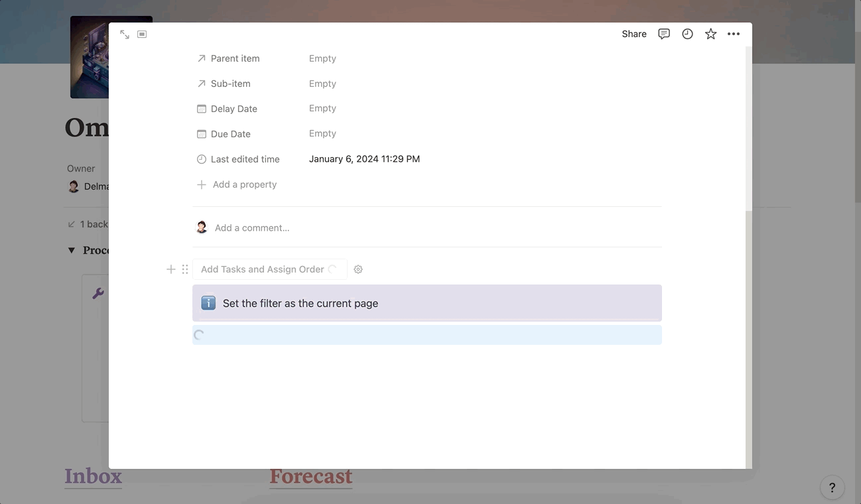Open page in full page view
The height and width of the screenshot is (504, 861).
[125, 34]
